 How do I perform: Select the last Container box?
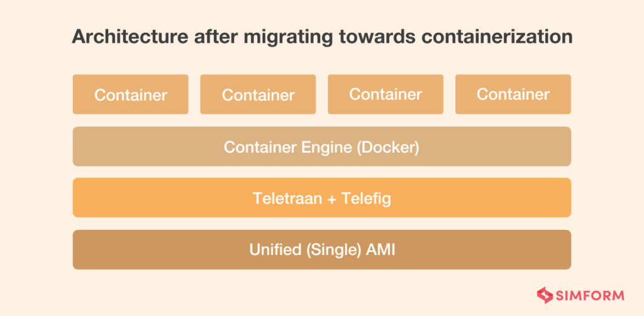coord(513,94)
